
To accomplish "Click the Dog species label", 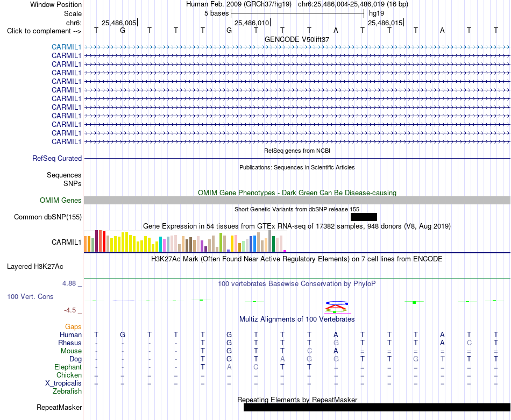I will coord(75,359).
